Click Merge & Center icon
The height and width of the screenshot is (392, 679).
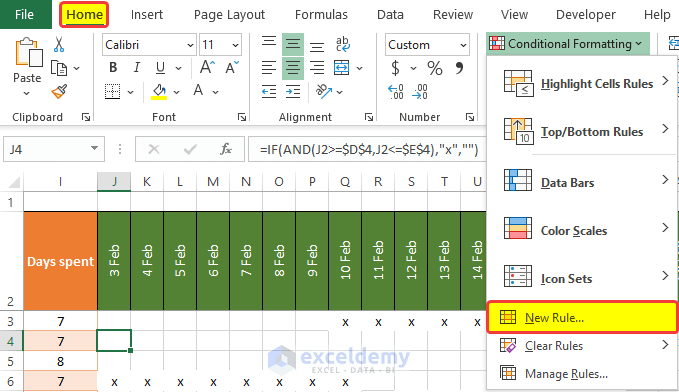(x=342, y=68)
